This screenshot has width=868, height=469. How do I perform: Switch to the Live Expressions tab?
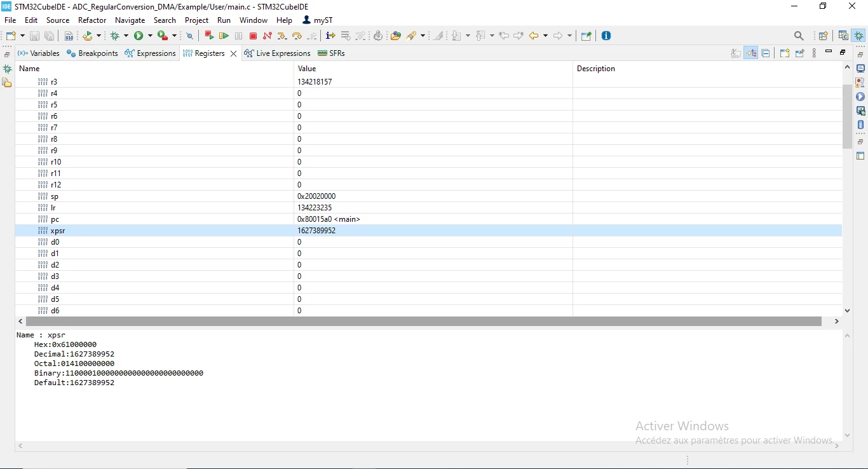(277, 53)
